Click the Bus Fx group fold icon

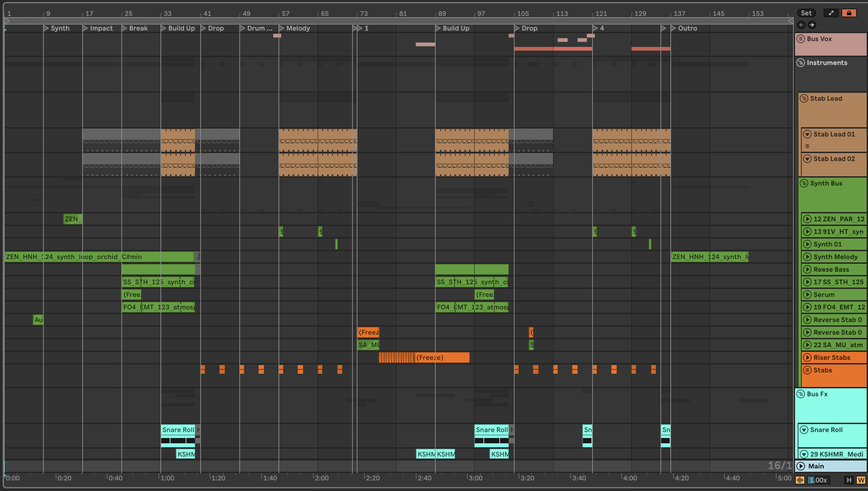pyautogui.click(x=800, y=394)
